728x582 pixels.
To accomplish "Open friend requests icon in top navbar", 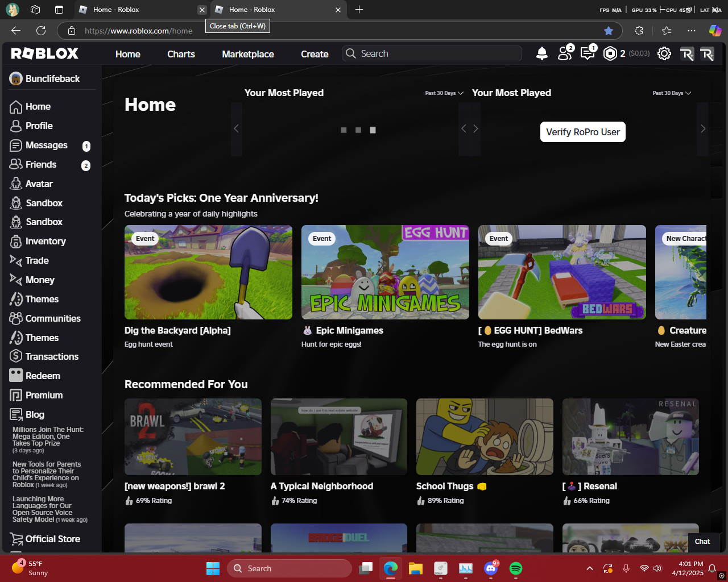I will (565, 53).
